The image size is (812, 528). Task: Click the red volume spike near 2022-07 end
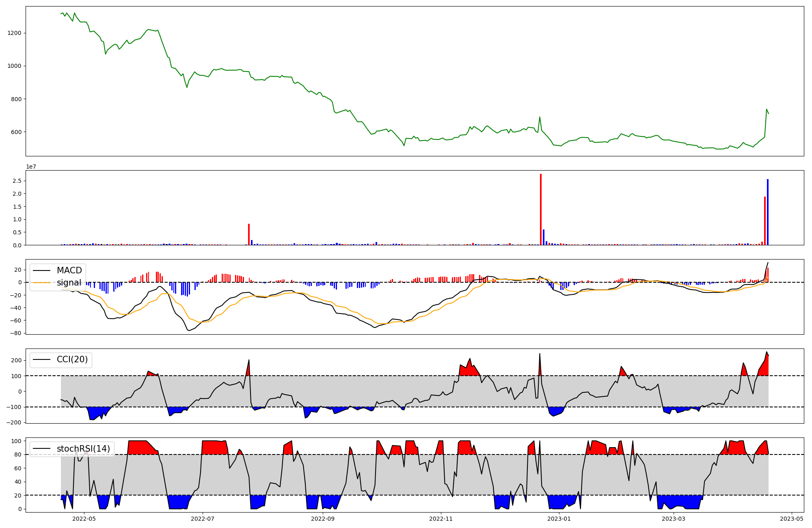click(249, 234)
